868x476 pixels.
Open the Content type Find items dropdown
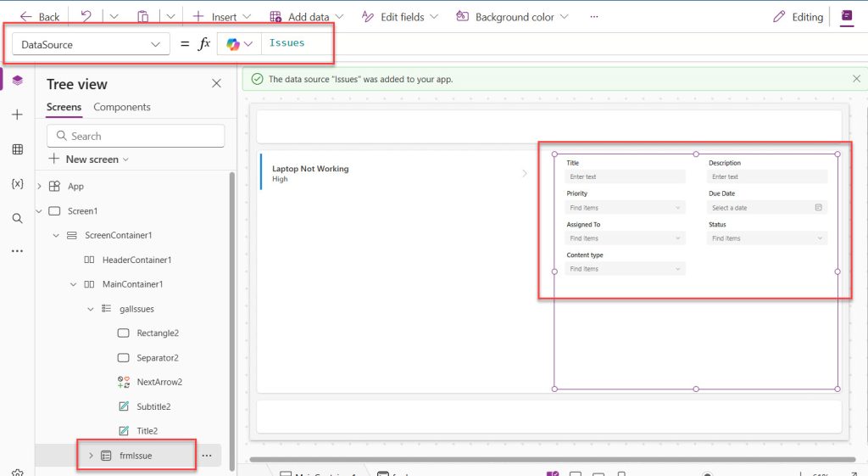[625, 269]
